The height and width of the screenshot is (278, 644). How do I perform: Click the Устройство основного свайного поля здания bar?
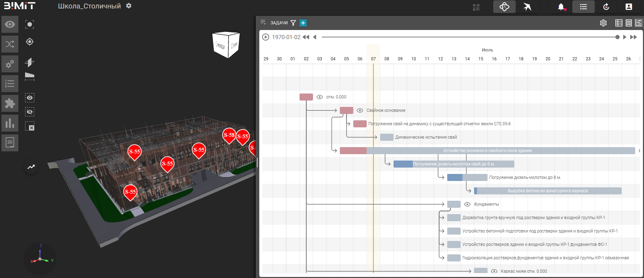487,151
